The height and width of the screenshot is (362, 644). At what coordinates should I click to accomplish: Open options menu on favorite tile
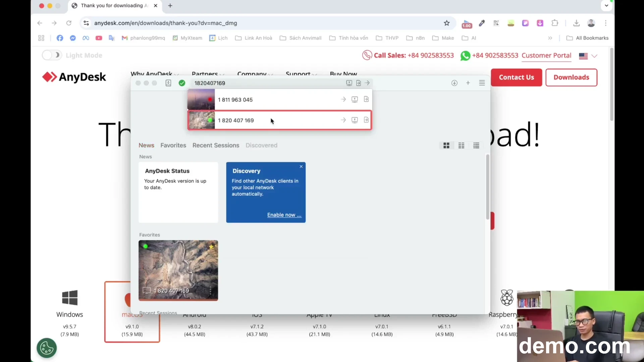[x=210, y=291]
